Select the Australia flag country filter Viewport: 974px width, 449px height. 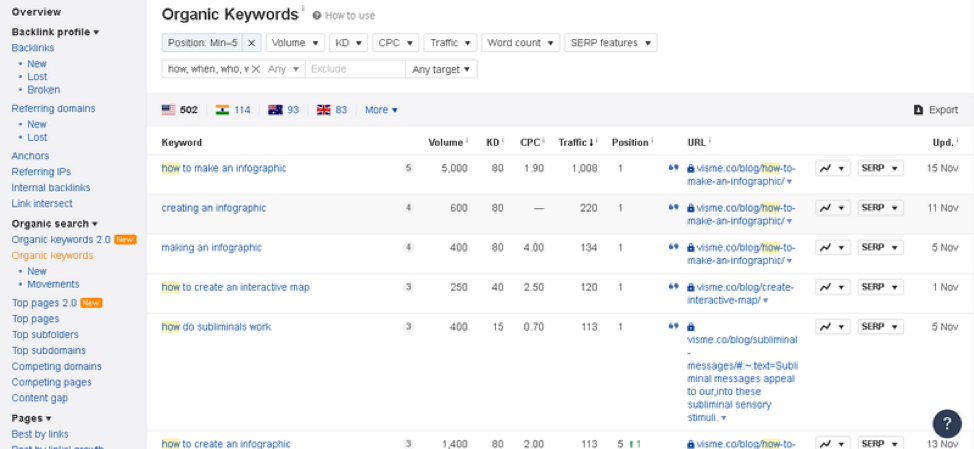tap(275, 110)
